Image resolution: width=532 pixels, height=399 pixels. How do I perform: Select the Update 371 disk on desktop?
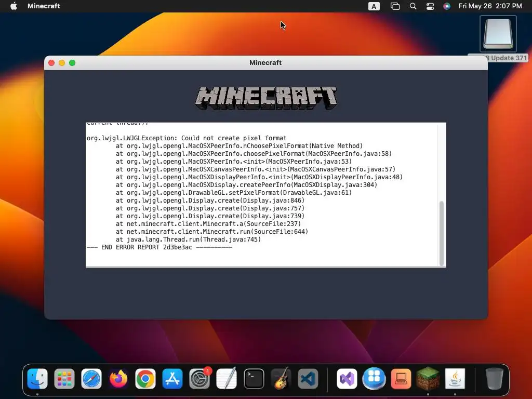coord(498,34)
